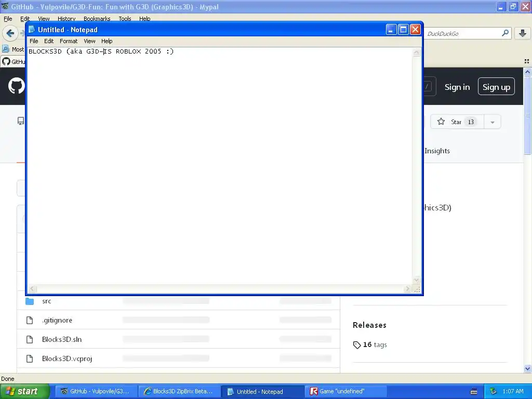Click Notepad horizontal scrollbar right arrow
Image resolution: width=532 pixels, height=399 pixels.
(407, 289)
